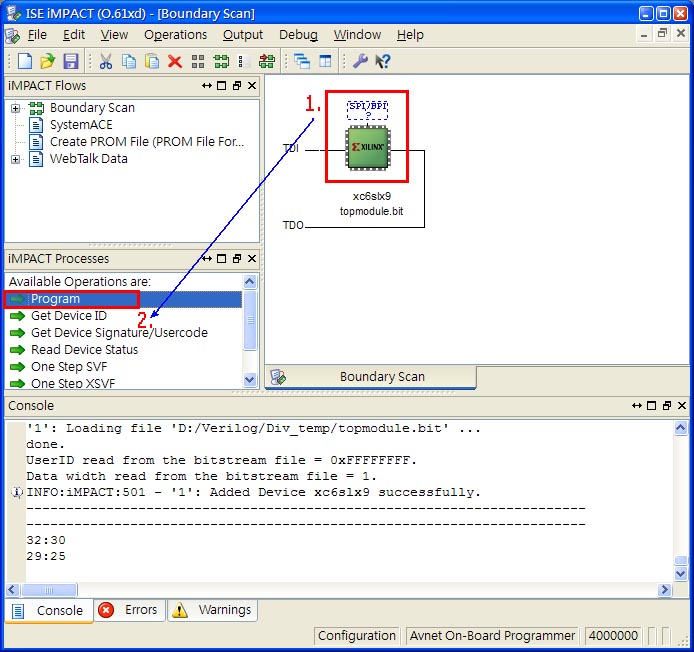Open a project using the folder icon
694x652 pixels.
tap(47, 61)
